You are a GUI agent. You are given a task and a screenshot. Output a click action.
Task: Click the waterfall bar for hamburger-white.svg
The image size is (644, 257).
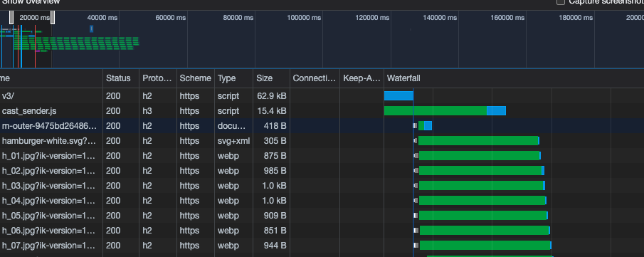[x=478, y=141]
